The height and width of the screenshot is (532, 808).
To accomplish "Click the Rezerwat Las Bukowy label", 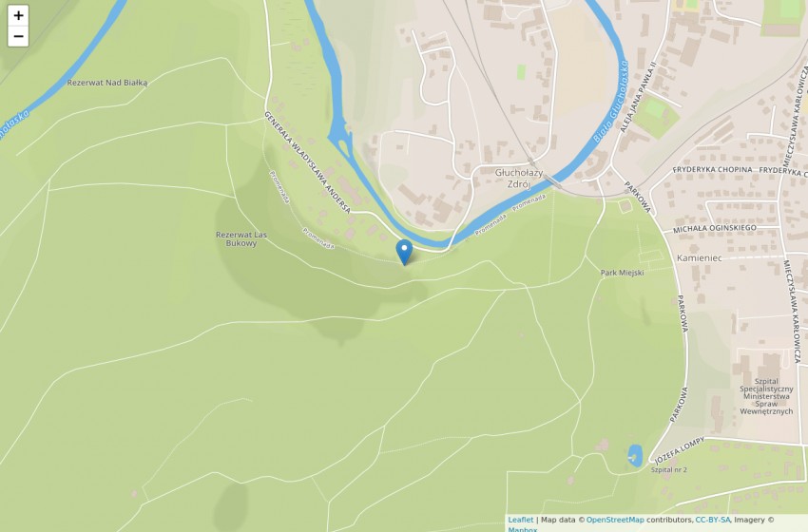I will pyautogui.click(x=241, y=239).
